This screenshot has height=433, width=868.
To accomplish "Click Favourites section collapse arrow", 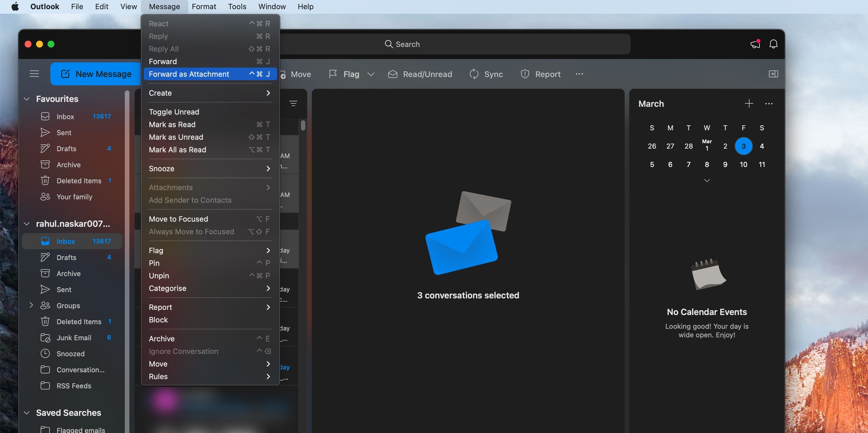I will tap(27, 100).
